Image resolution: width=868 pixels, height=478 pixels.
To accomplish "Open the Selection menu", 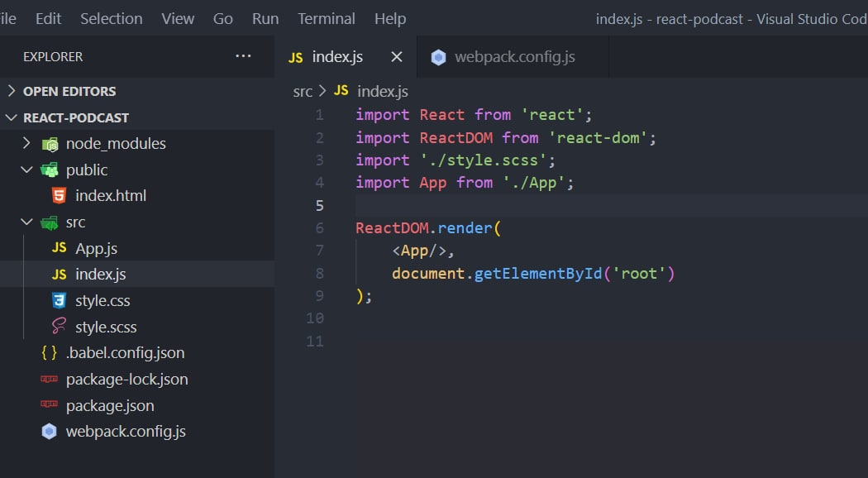I will pos(112,19).
